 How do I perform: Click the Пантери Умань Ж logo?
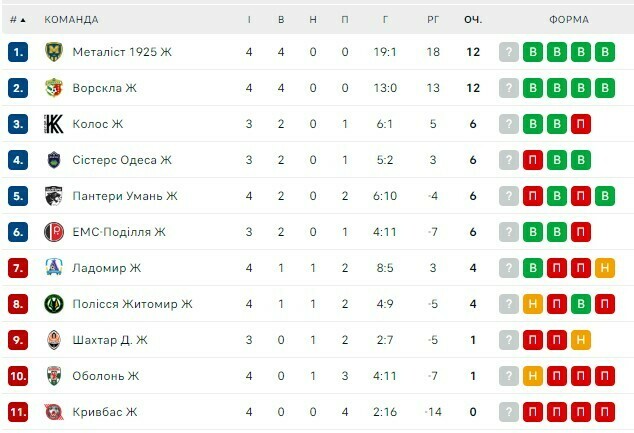pyautogui.click(x=54, y=196)
